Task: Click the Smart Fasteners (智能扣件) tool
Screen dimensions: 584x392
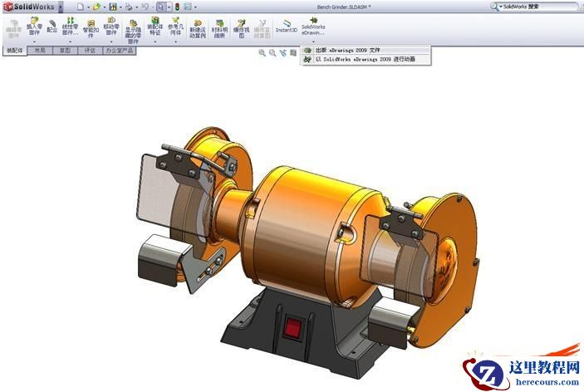Action: pyautogui.click(x=91, y=29)
